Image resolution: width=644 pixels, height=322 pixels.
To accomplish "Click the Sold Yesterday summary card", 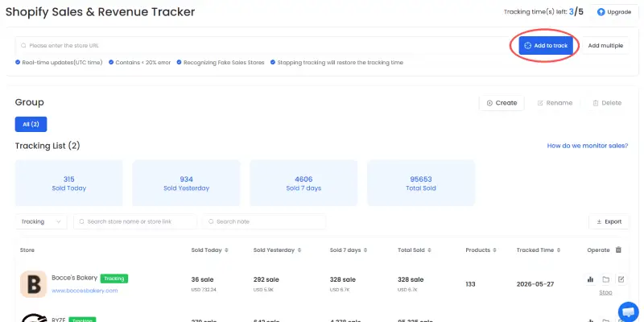I will pos(186,184).
